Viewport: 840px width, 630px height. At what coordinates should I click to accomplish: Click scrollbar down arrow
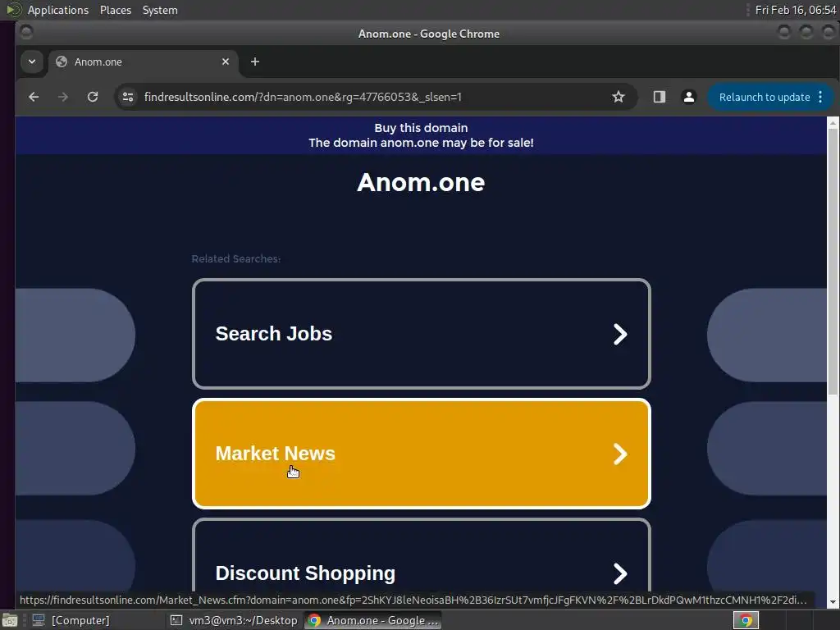833,602
